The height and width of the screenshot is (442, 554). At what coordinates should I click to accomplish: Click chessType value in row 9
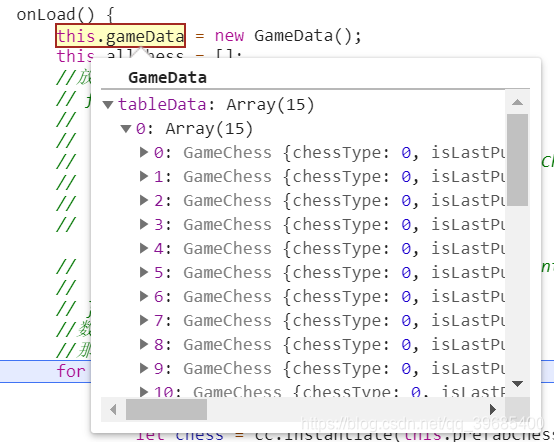point(406,369)
